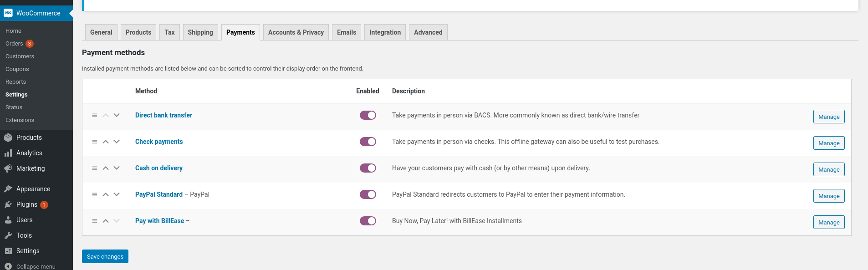This screenshot has width=868, height=270.
Task: Toggle Pay with BillEase off
Action: click(x=368, y=221)
